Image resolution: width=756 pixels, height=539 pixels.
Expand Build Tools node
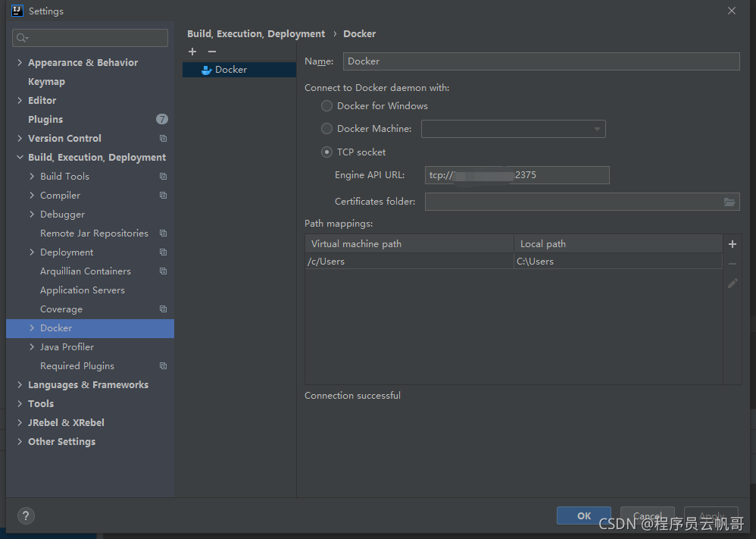click(x=32, y=177)
